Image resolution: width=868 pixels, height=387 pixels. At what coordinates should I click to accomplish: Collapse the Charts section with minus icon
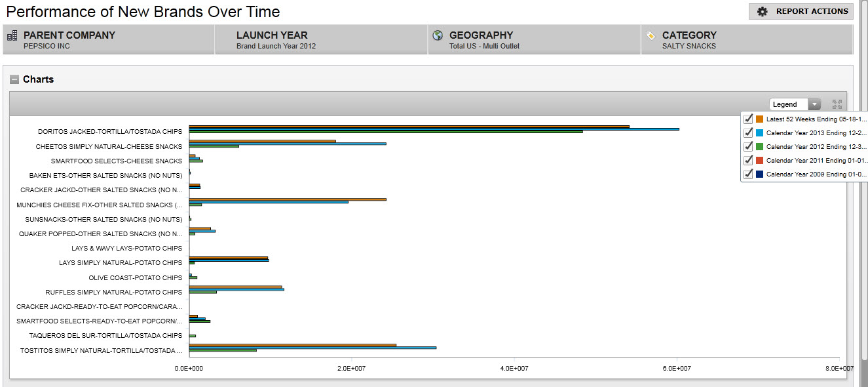point(14,79)
